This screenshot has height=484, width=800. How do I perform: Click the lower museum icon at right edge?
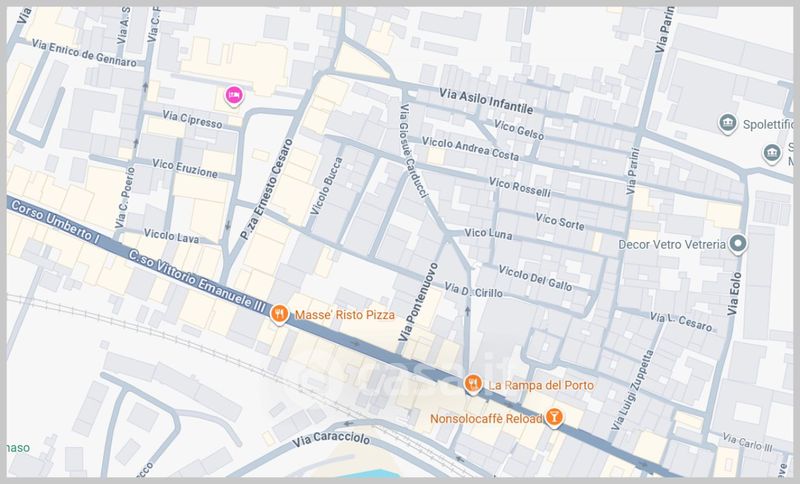coord(771,154)
